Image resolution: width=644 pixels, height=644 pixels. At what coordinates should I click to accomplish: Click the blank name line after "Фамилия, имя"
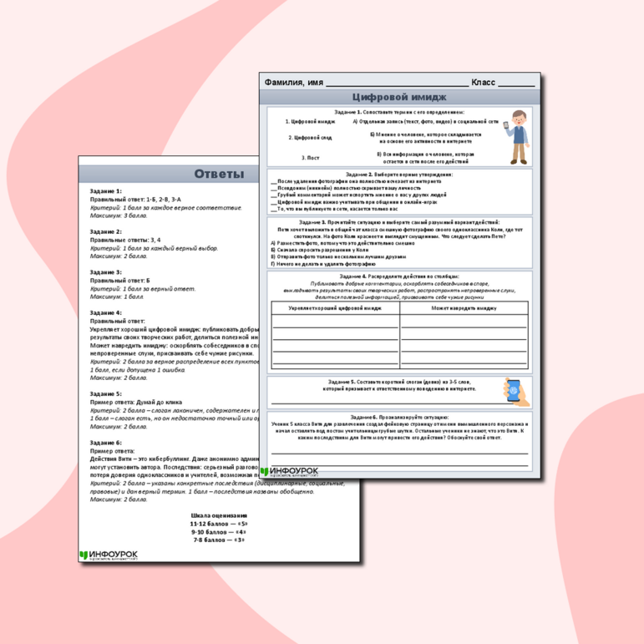(397, 85)
